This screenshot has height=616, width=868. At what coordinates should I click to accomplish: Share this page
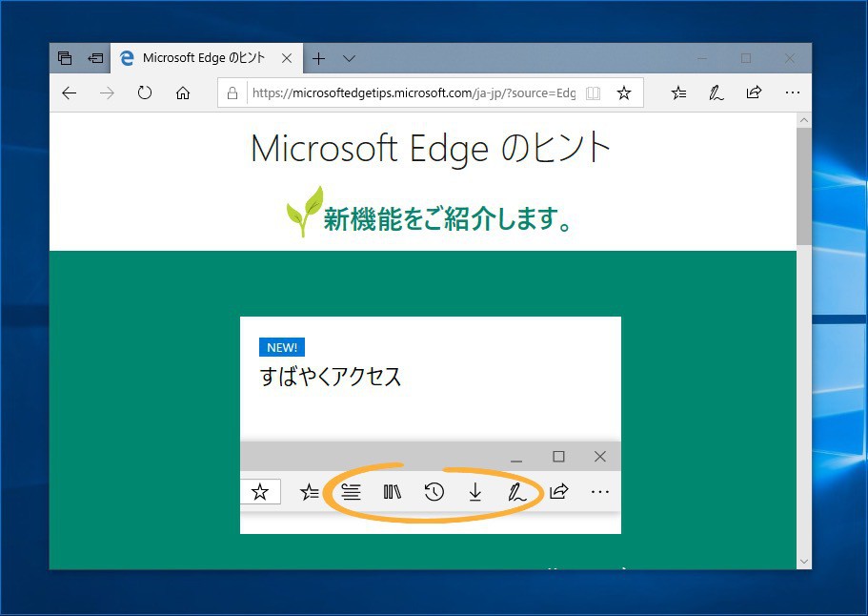coord(754,92)
